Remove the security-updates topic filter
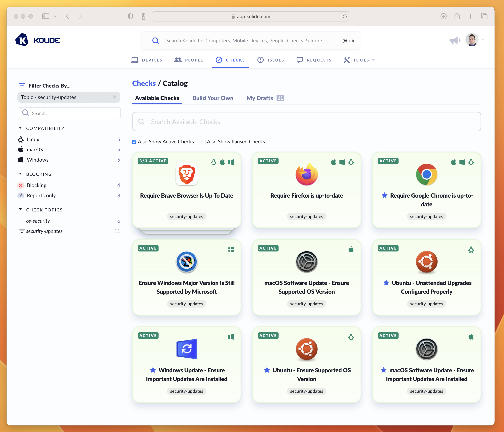The height and width of the screenshot is (432, 504). (x=115, y=97)
